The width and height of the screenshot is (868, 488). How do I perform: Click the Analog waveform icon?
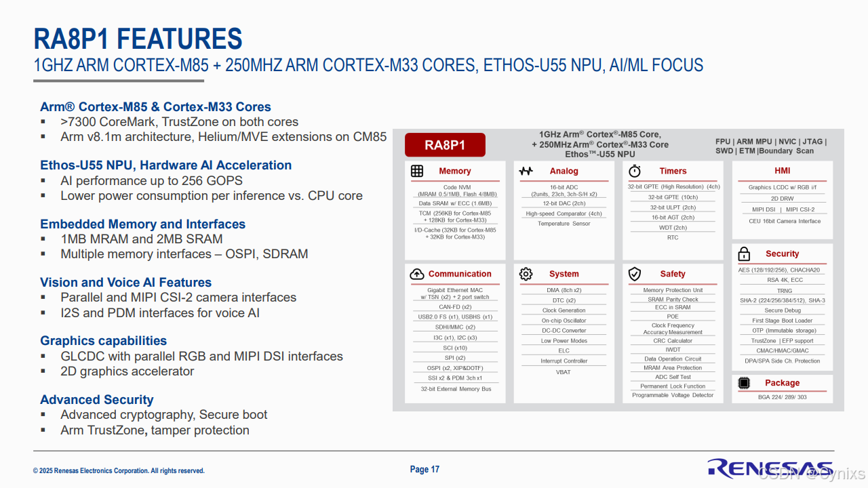click(x=526, y=171)
